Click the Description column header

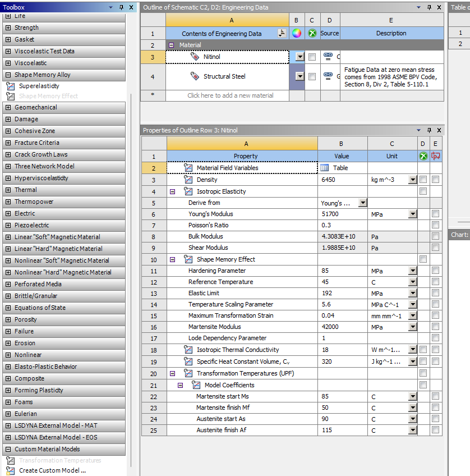pyautogui.click(x=391, y=33)
